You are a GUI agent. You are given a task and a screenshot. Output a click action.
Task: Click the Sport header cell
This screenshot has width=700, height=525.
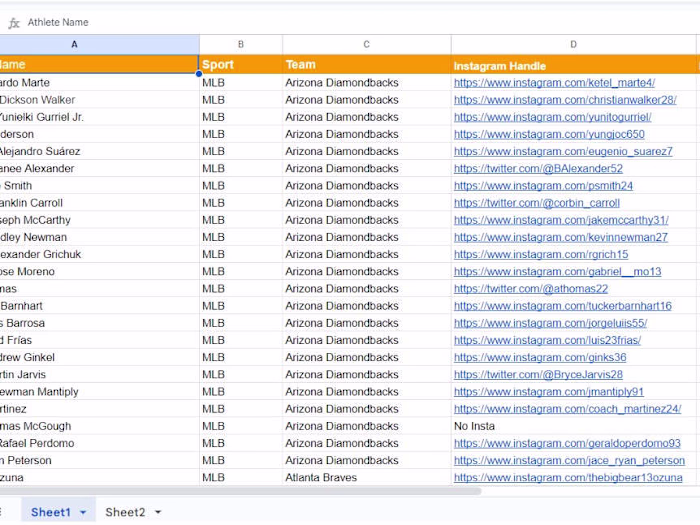pyautogui.click(x=241, y=65)
